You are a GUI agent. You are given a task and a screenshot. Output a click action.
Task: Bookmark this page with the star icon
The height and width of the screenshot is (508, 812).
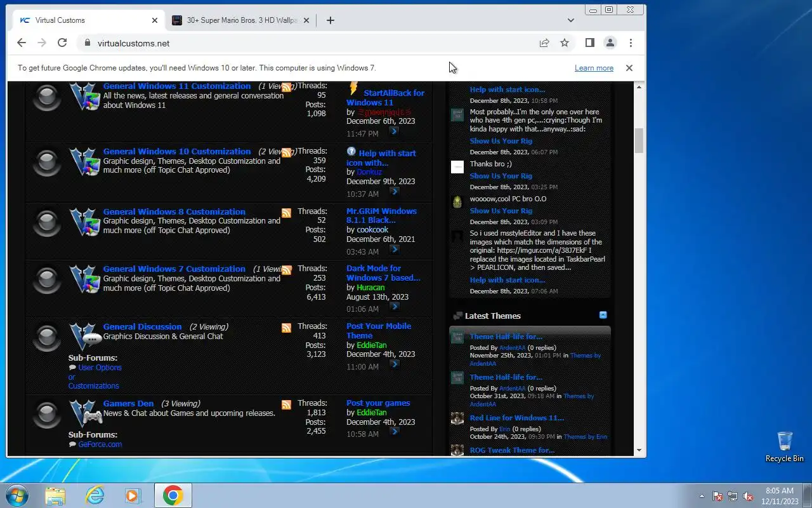pyautogui.click(x=565, y=43)
